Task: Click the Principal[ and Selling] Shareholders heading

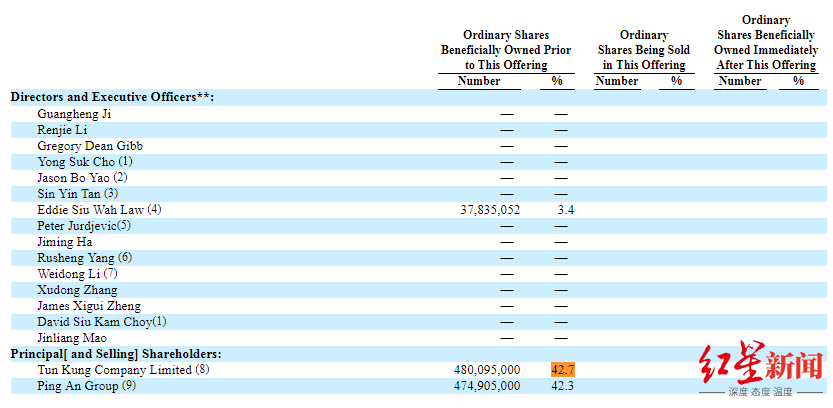Action: (116, 354)
